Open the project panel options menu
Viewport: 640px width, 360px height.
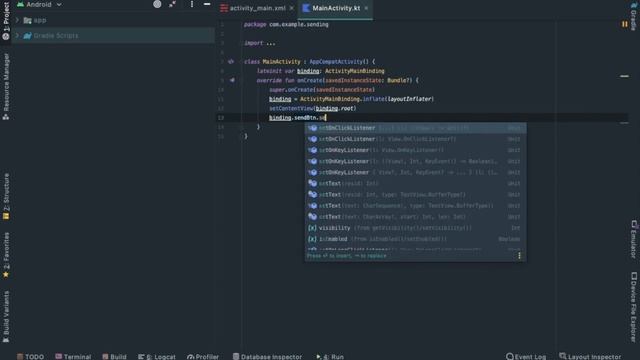coord(192,4)
